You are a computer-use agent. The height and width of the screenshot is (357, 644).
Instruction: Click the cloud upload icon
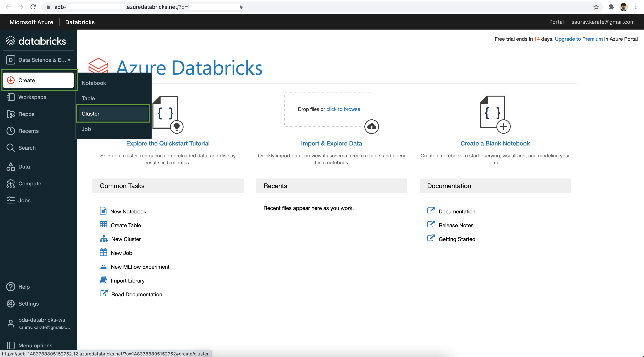371,127
